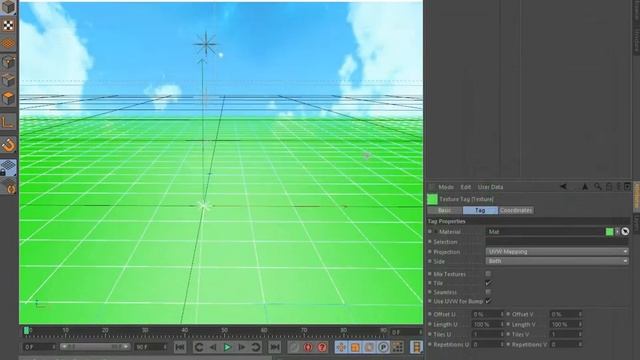640x360 pixels.
Task: Toggle the Enable Axis L-shaped icon
Action: click(x=8, y=122)
